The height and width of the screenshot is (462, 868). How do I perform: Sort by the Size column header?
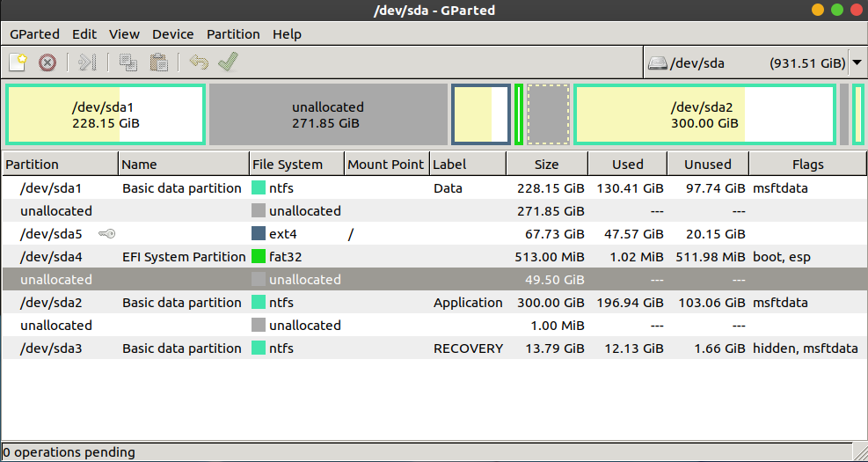[x=547, y=165]
